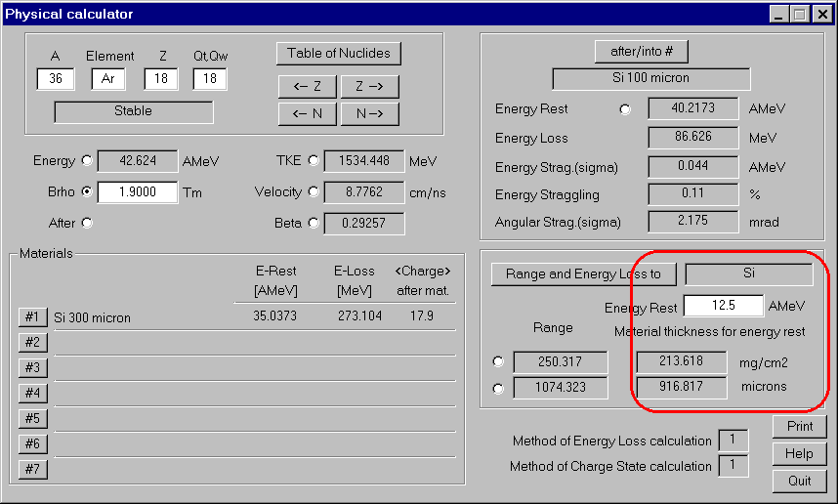Open Help for the calculator
Screen dimensions: 838x504
point(800,453)
